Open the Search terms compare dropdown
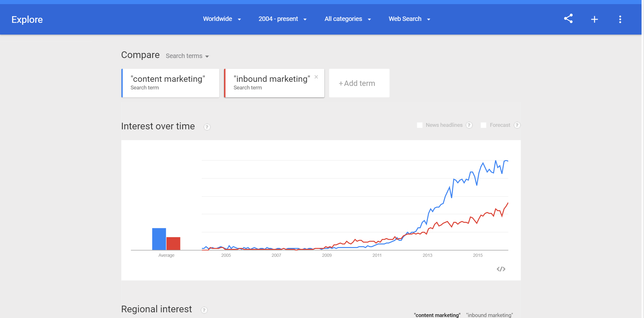Viewport: 644px width, 318px height. (x=187, y=56)
